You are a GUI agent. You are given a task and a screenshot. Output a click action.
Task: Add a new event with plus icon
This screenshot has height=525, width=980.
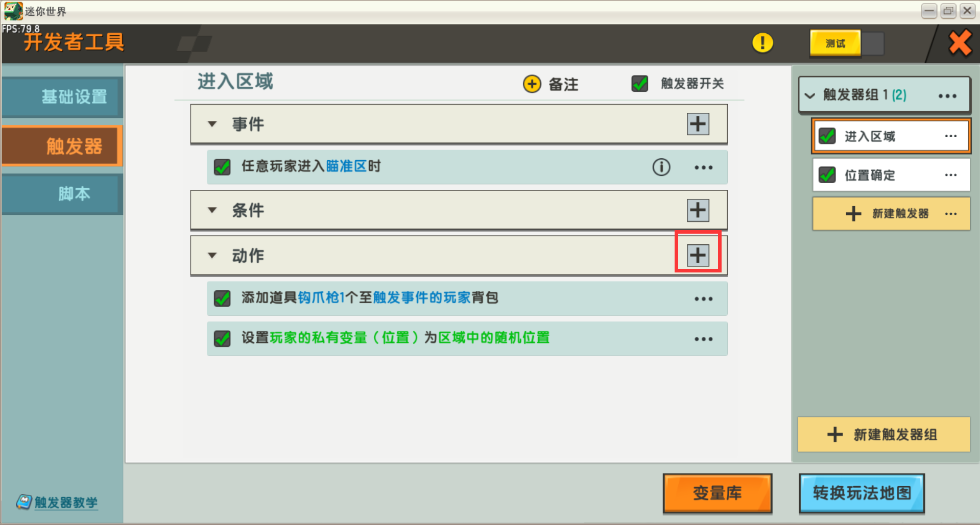pos(698,124)
